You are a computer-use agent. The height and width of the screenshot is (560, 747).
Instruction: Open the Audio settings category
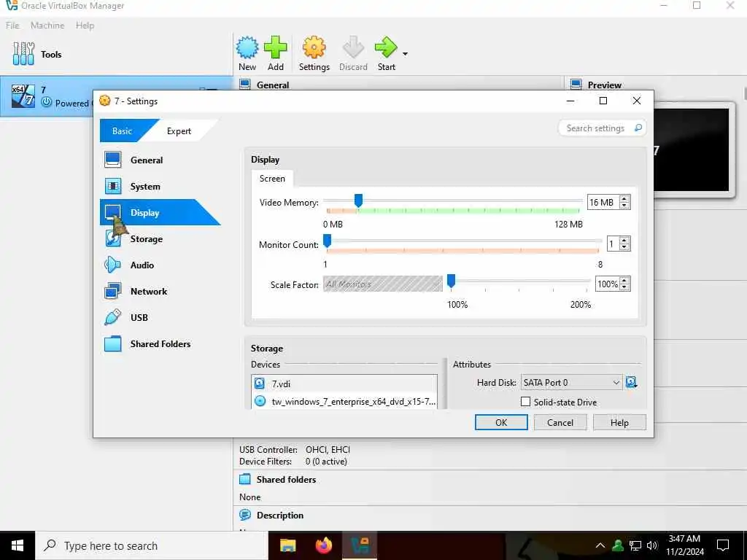pyautogui.click(x=142, y=265)
